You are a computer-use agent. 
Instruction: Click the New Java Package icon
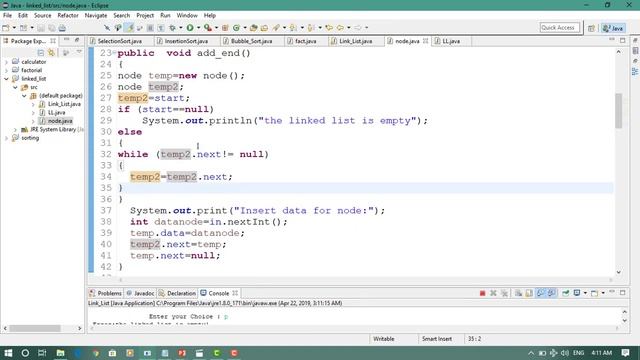pyautogui.click(x=225, y=28)
